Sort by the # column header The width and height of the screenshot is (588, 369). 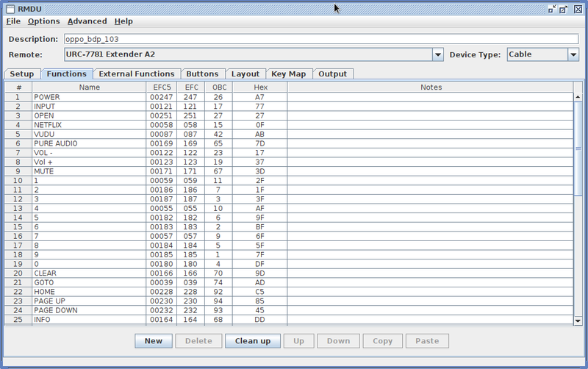(18, 87)
